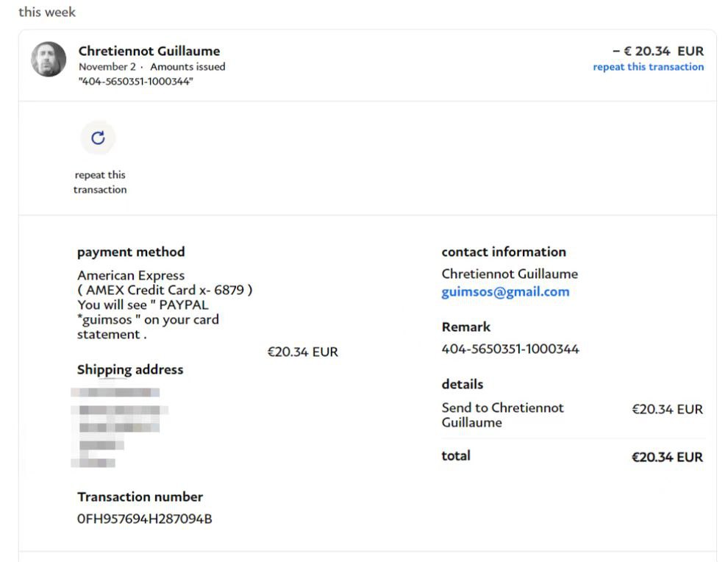Click the circular repeat transaction icon

click(98, 138)
